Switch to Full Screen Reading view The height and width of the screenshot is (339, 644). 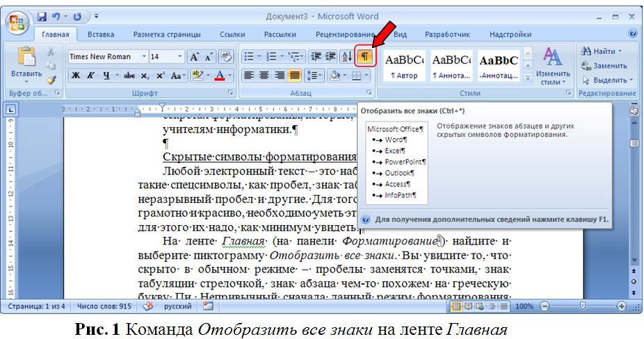click(468, 306)
